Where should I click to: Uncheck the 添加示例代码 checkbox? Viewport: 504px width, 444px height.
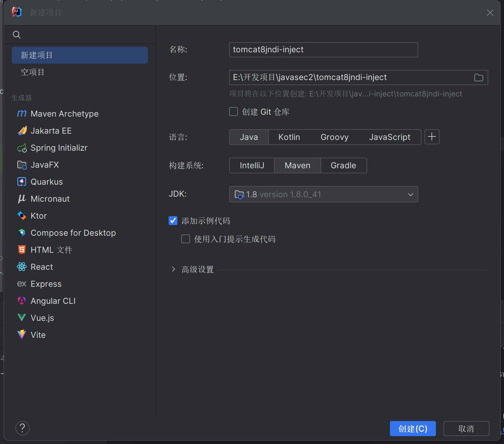pos(173,221)
